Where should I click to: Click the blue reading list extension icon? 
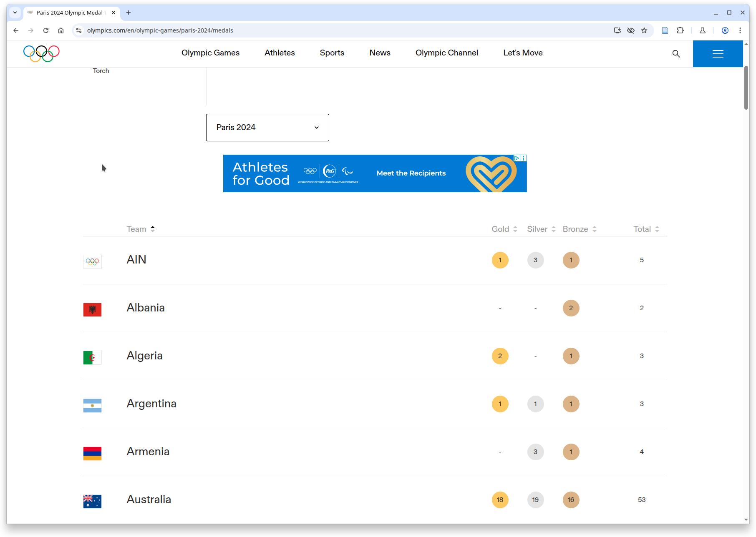tap(665, 30)
